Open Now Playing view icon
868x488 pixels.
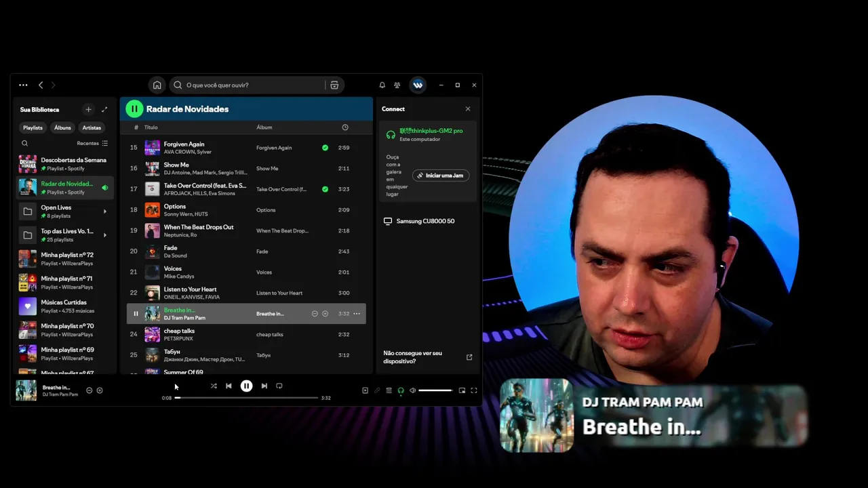tap(365, 390)
